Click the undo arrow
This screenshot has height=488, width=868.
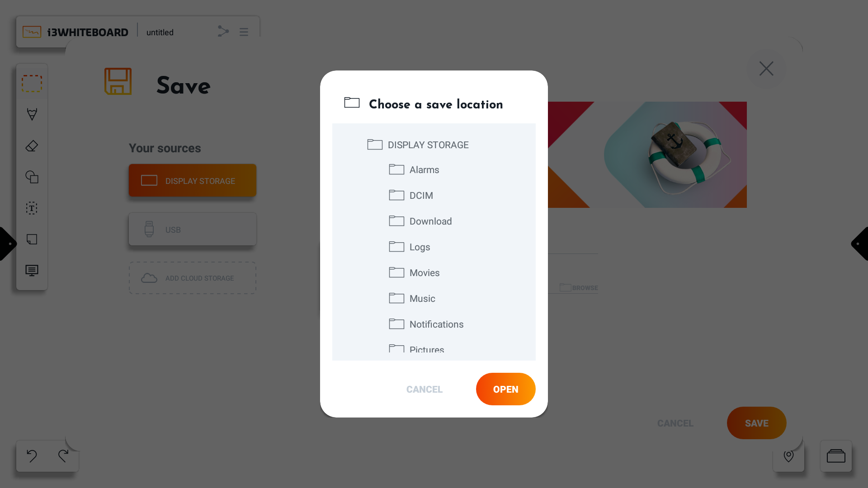pyautogui.click(x=32, y=456)
